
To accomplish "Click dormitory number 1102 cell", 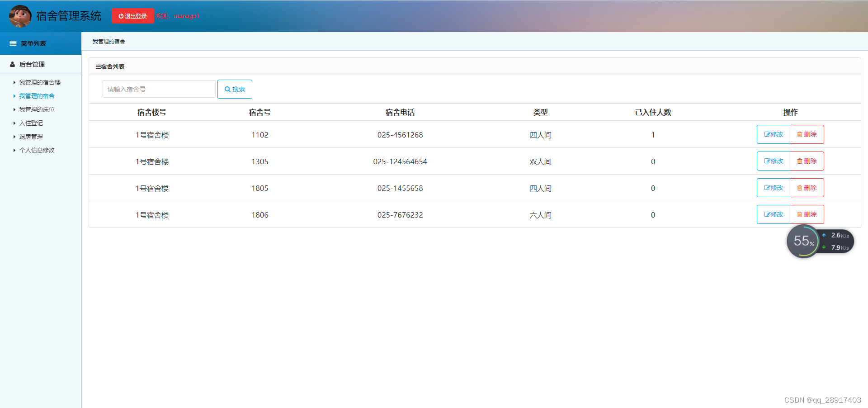I will click(x=260, y=135).
